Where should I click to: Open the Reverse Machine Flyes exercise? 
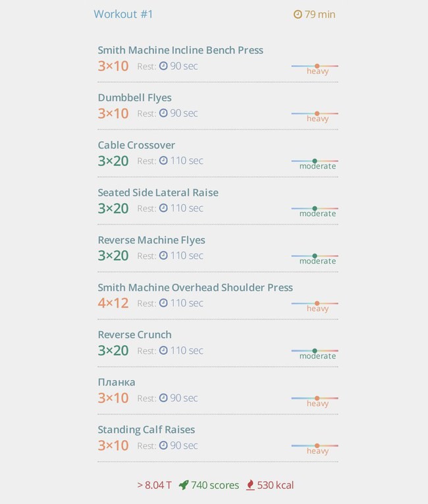click(x=151, y=240)
